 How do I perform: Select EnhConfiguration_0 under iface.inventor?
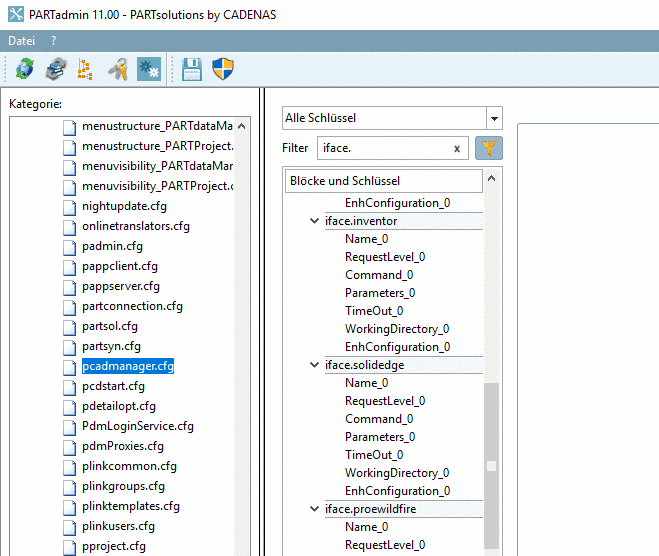(x=398, y=347)
